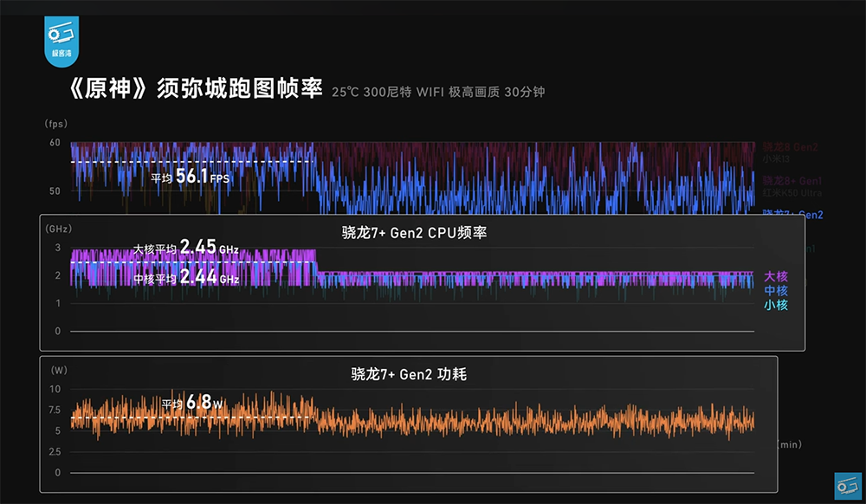Image resolution: width=866 pixels, height=504 pixels.
Task: Click the (W) axis unit label
Action: pyautogui.click(x=58, y=370)
